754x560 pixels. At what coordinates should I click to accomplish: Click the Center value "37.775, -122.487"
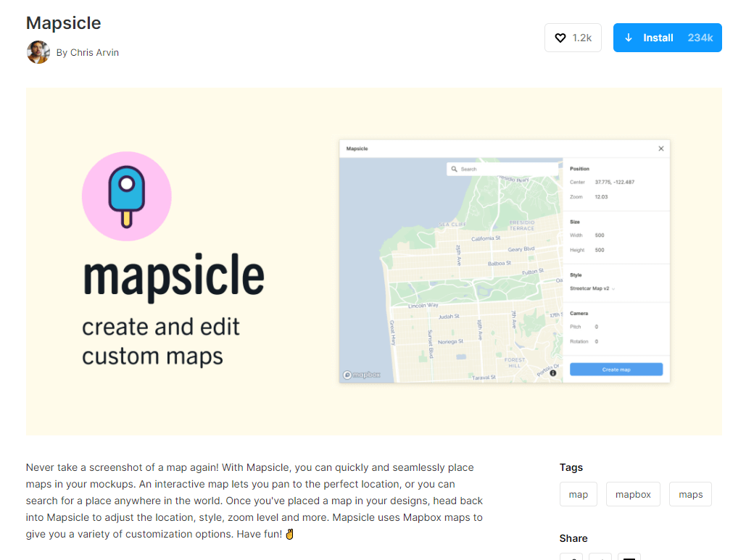tap(615, 182)
